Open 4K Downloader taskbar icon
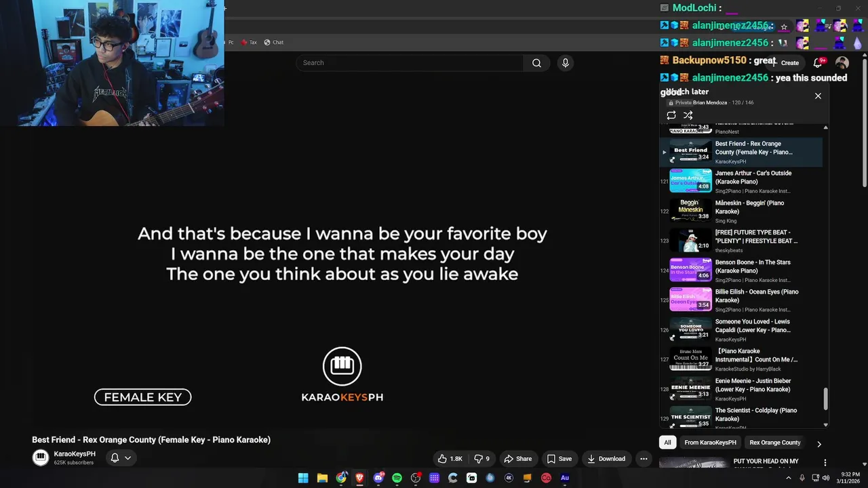868x488 pixels. 509,478
